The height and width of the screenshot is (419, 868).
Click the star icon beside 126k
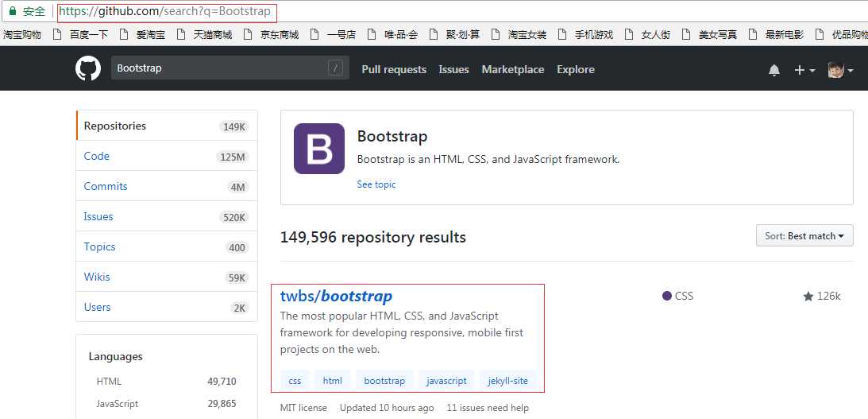pyautogui.click(x=808, y=297)
